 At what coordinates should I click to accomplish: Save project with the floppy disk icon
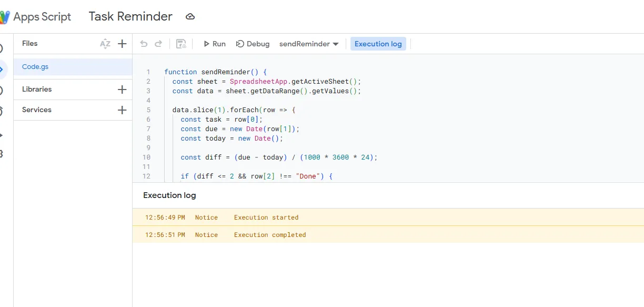point(181,44)
